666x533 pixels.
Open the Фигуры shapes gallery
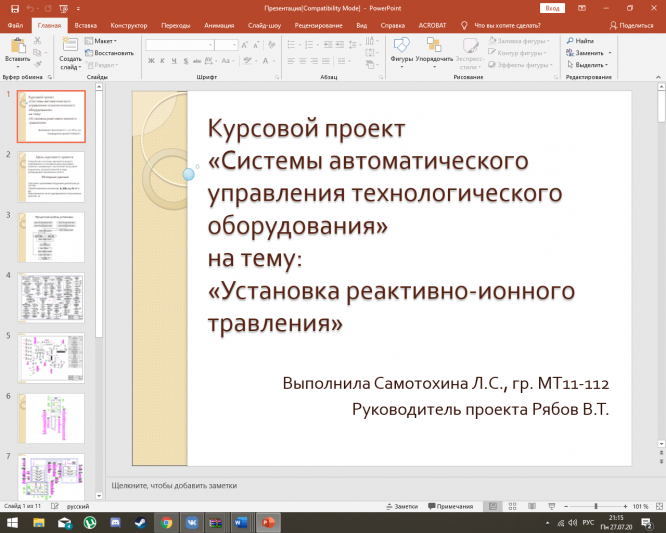tap(401, 46)
